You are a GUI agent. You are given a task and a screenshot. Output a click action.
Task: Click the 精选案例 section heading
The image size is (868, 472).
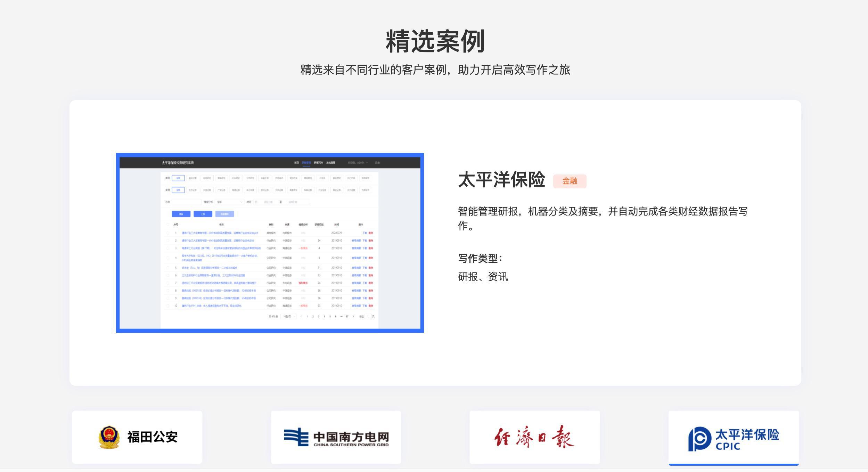pyautogui.click(x=435, y=41)
